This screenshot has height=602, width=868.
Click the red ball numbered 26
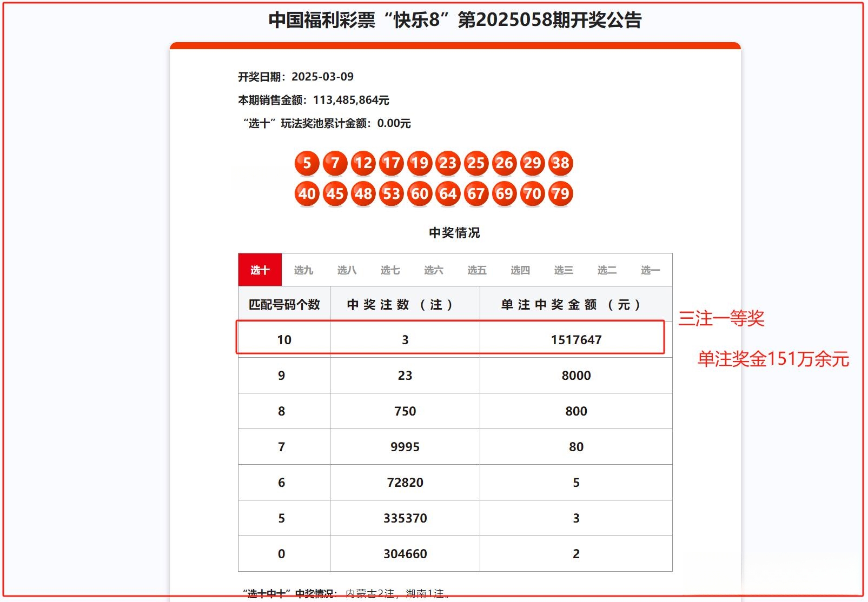[x=504, y=163]
